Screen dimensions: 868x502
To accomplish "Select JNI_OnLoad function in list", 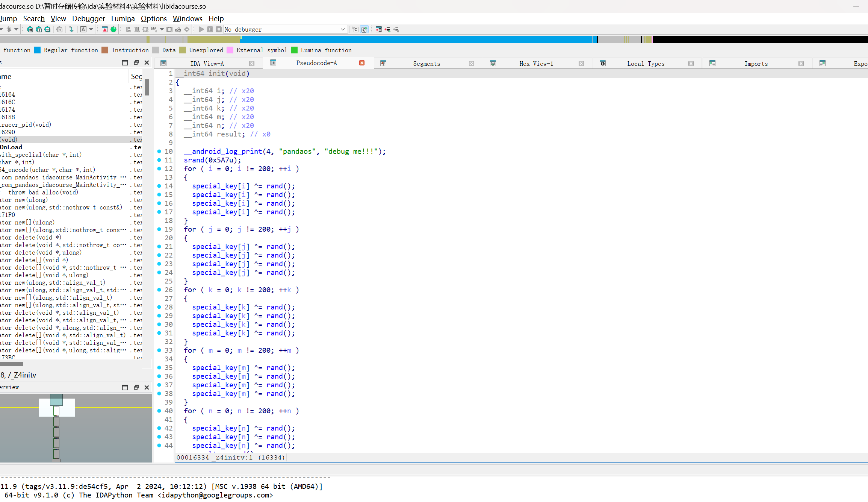I will [x=11, y=147].
